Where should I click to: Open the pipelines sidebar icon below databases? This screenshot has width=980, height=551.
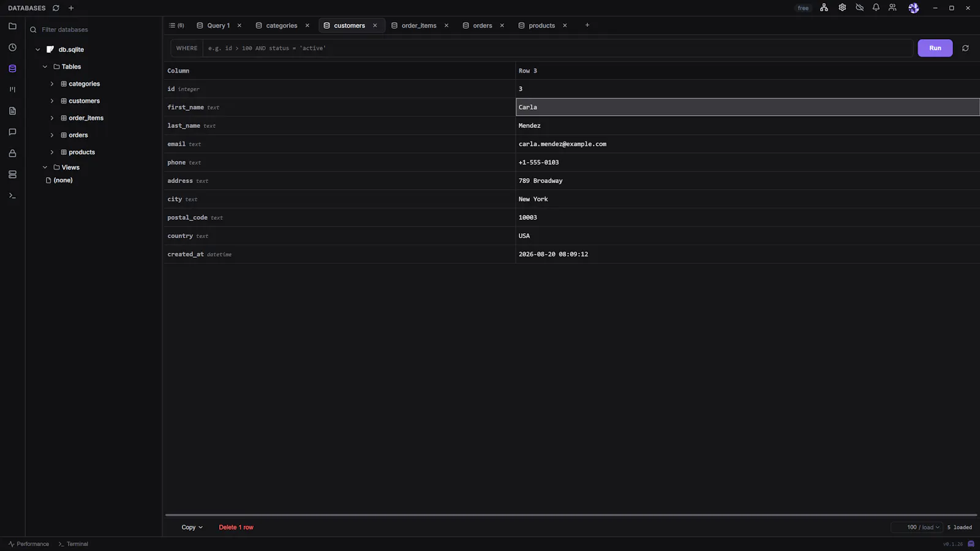(x=12, y=89)
